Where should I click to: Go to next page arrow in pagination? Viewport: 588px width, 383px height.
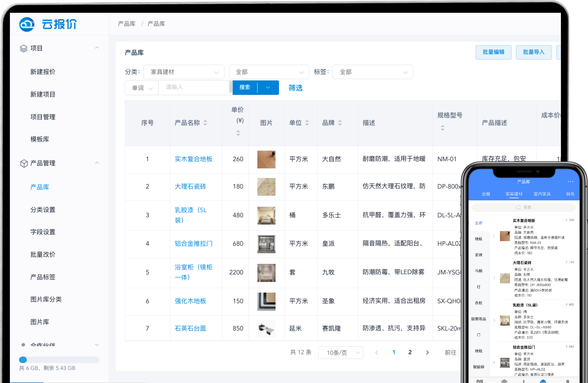(x=427, y=353)
